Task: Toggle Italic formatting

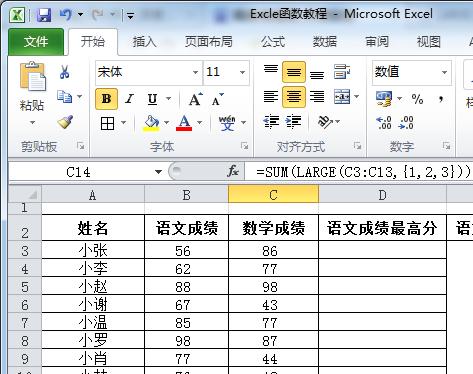Action: coord(129,99)
